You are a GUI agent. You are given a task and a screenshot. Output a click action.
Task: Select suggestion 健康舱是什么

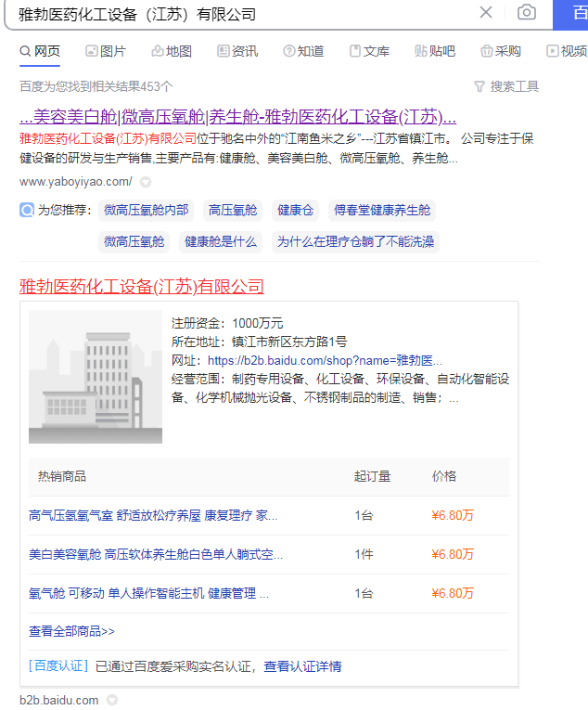221,242
